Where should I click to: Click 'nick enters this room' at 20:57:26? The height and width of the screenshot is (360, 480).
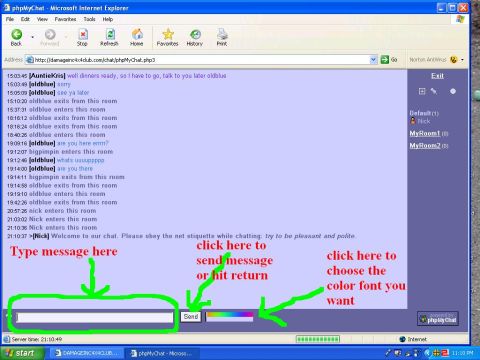[x=63, y=211]
